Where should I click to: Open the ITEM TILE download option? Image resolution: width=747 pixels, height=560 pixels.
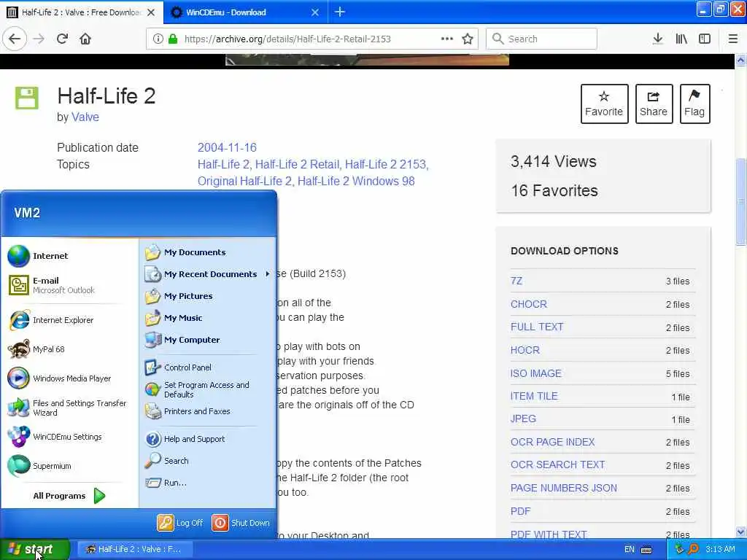pyautogui.click(x=534, y=396)
